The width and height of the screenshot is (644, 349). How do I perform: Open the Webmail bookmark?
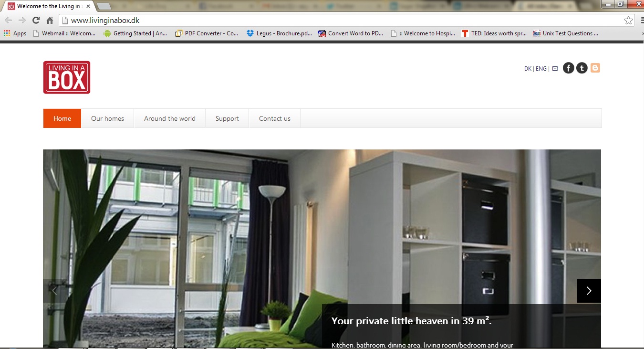[64, 33]
